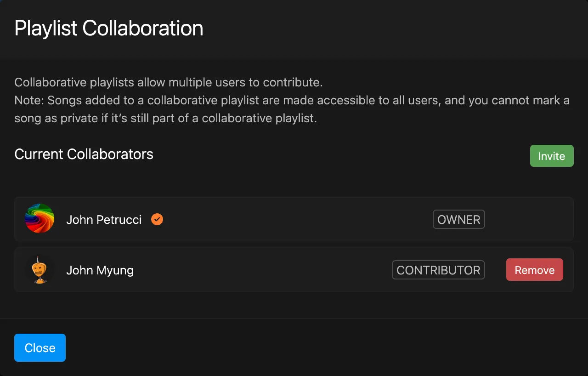Viewport: 588px width, 376px height.
Task: Click the word 'Playlist' in the dialog title
Action: click(x=46, y=28)
